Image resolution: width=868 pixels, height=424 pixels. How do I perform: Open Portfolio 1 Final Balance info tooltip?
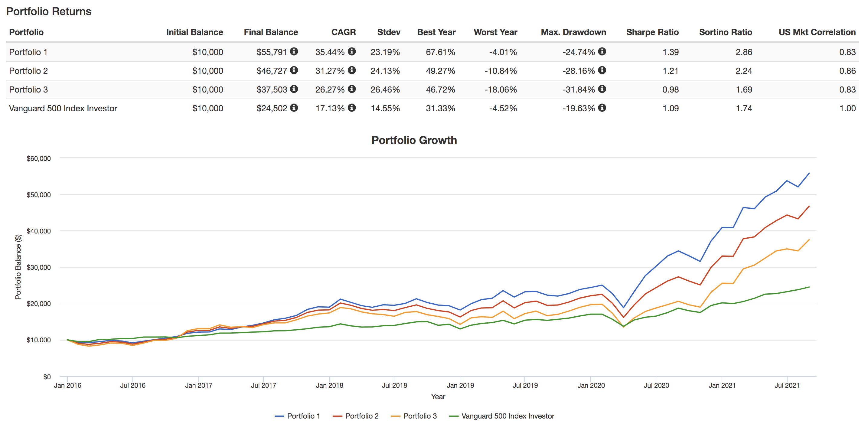[x=295, y=52]
